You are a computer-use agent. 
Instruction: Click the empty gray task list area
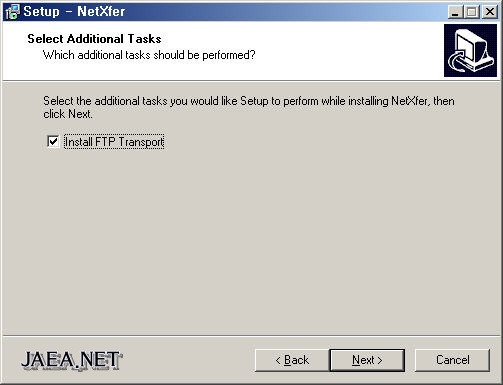(250, 240)
